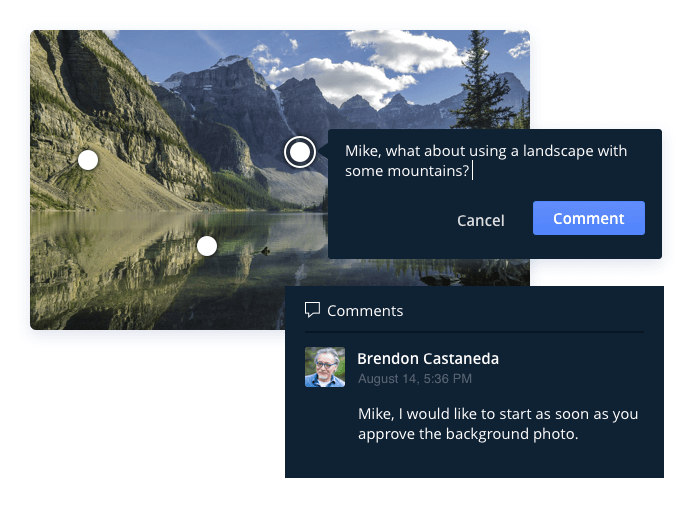Select the Comments panel header label
Image resolution: width=696 pixels, height=507 pixels.
click(365, 311)
